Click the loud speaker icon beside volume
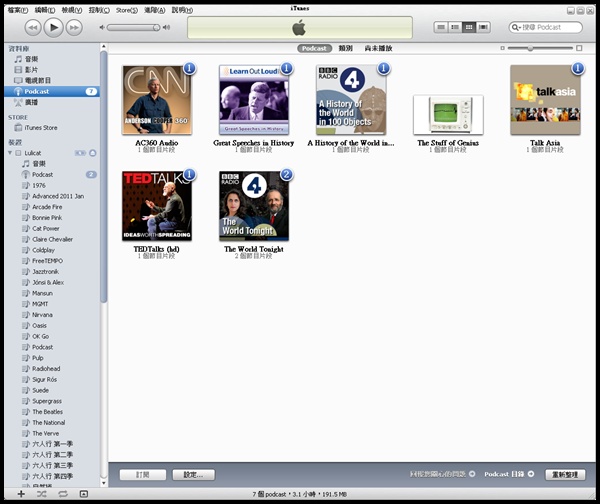The height and width of the screenshot is (504, 600). tap(166, 28)
